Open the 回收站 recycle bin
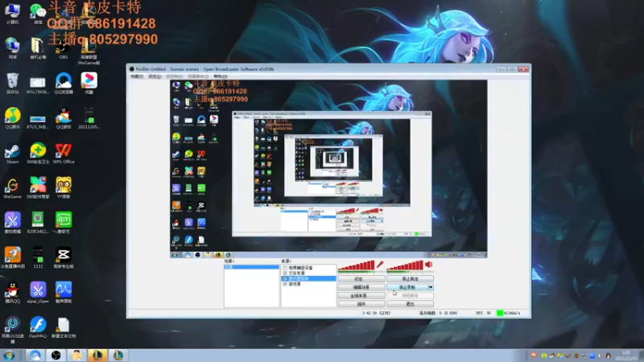 pos(12,83)
